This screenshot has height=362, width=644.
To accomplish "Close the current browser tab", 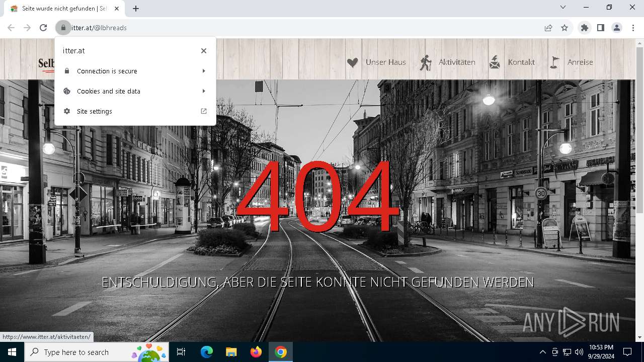I will 117,9.
